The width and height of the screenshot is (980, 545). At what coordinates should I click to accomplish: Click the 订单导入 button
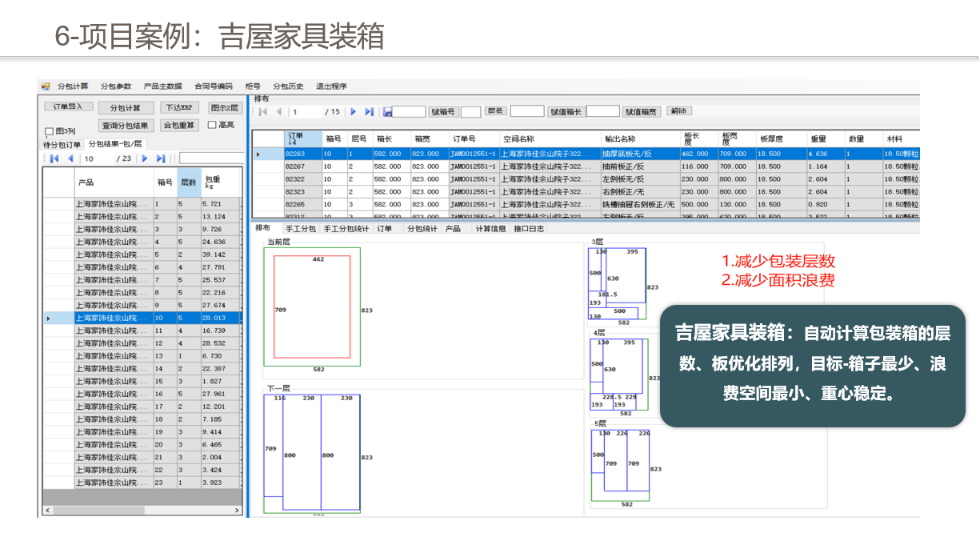[67, 106]
